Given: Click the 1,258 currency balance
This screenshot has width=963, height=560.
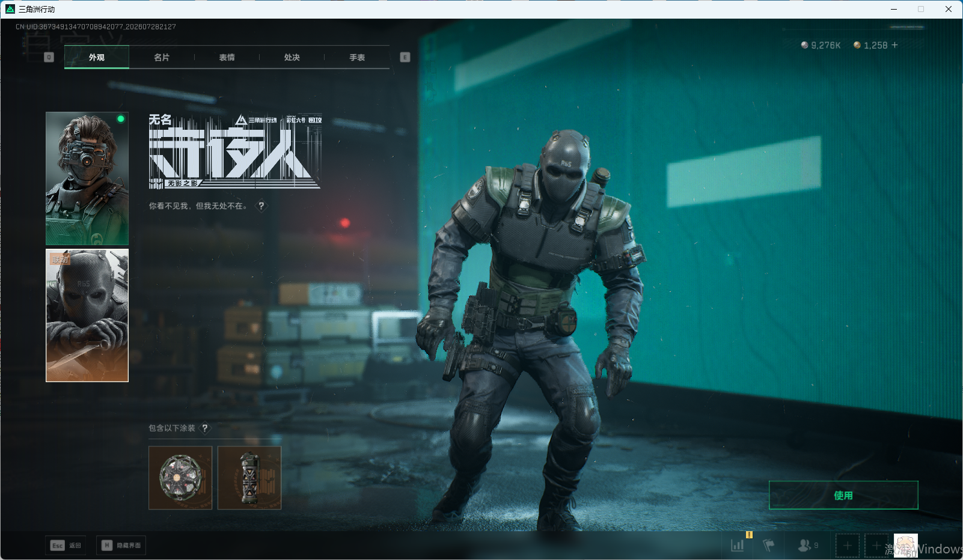Looking at the screenshot, I should click(x=870, y=45).
